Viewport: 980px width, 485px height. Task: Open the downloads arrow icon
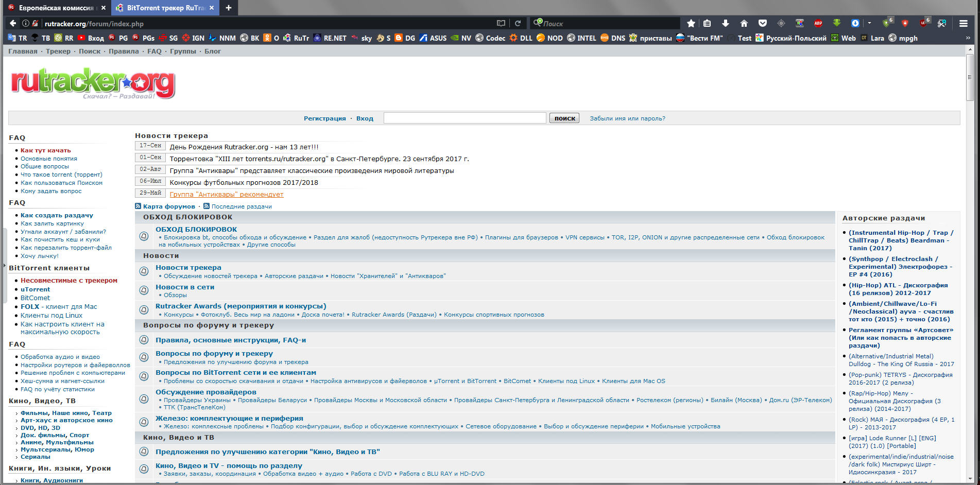tap(726, 23)
